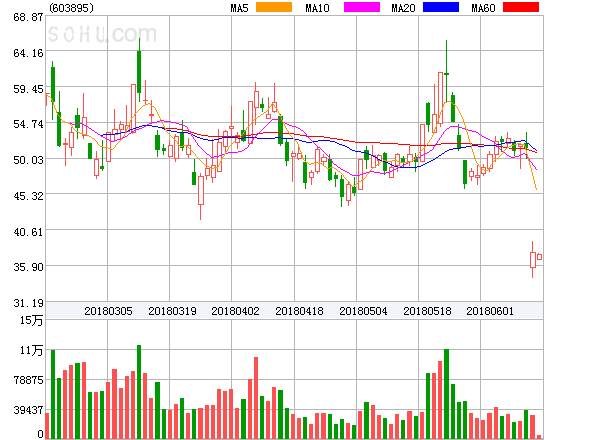The width and height of the screenshot is (600, 440).
Task: Click the magenta MA10 legend swatch
Action: pos(362,7)
